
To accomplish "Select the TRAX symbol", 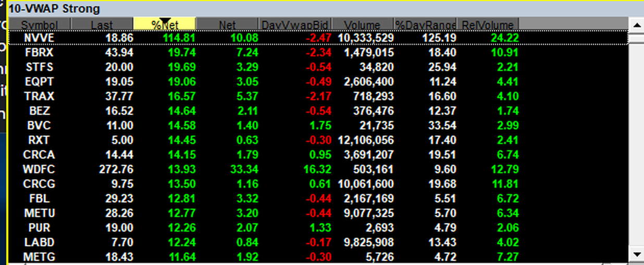I will pyautogui.click(x=40, y=96).
